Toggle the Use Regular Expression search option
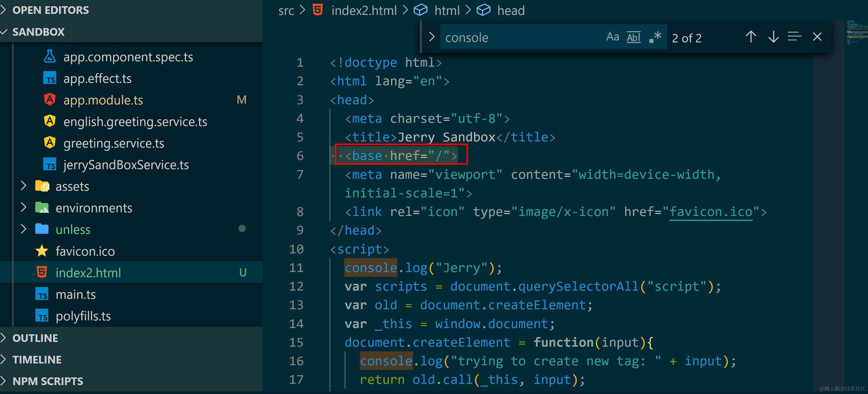 (655, 37)
